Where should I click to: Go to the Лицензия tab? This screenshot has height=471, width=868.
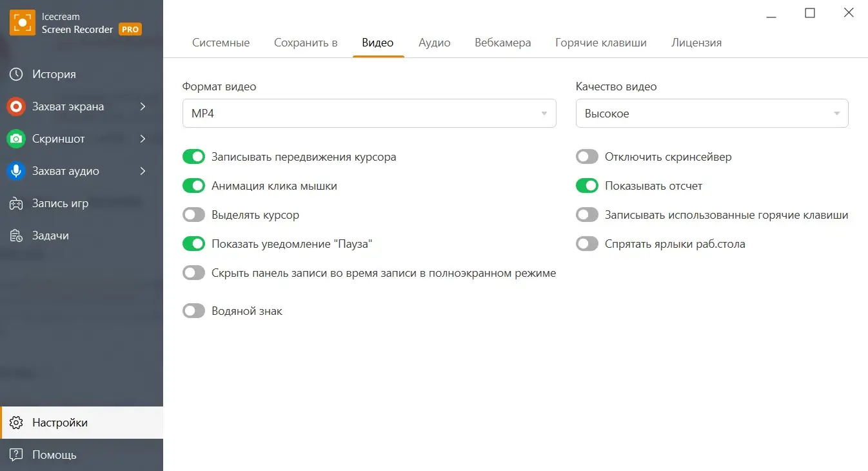696,43
